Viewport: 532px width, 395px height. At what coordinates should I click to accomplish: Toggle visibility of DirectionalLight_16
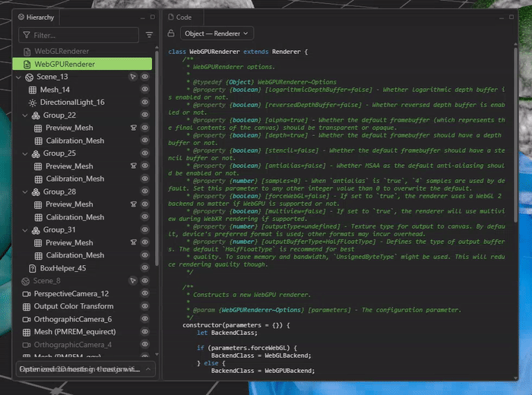pos(145,102)
